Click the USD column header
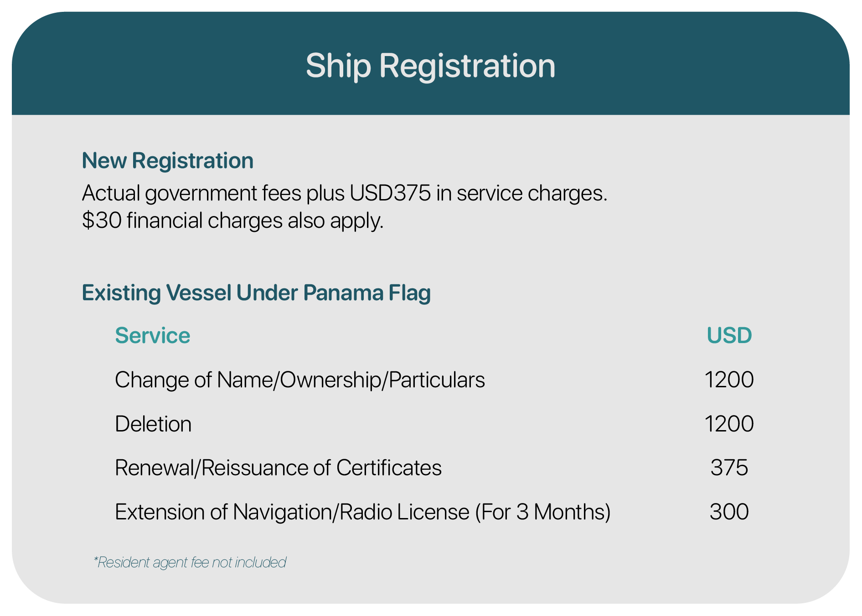 [x=729, y=335]
